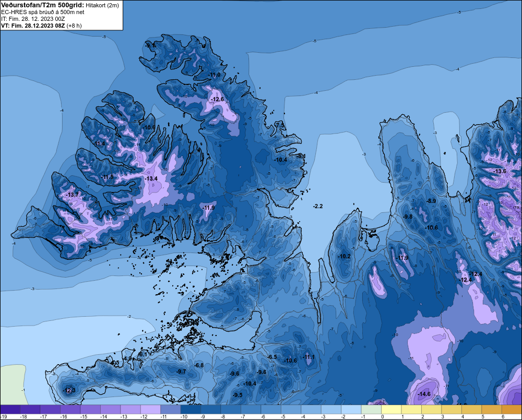
Task: Select the valid time line 'VT: Fim. 28.12.2023 08Z (+8 h)'
Action: pos(41,26)
